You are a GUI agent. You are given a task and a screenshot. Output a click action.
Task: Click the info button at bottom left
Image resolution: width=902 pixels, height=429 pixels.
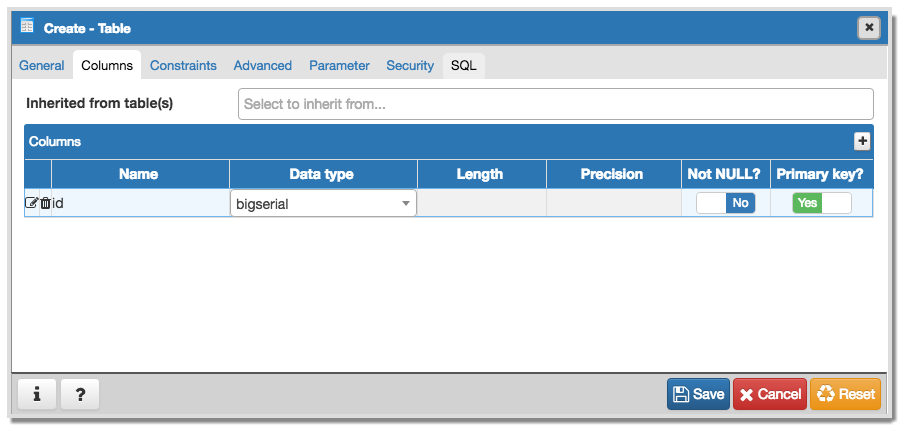(x=37, y=394)
